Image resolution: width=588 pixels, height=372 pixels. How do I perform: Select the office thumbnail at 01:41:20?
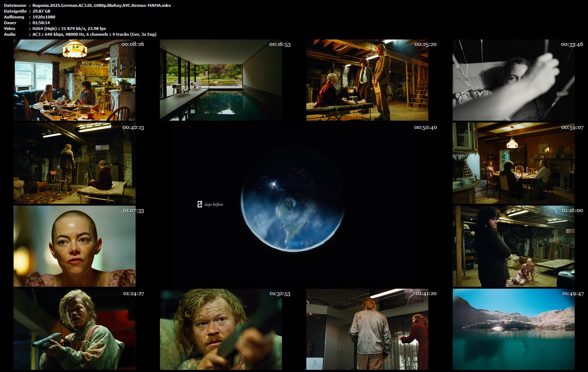(x=367, y=329)
